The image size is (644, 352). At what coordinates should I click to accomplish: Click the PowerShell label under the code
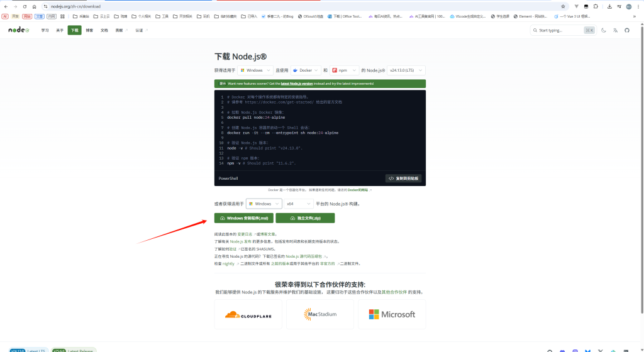pos(228,179)
